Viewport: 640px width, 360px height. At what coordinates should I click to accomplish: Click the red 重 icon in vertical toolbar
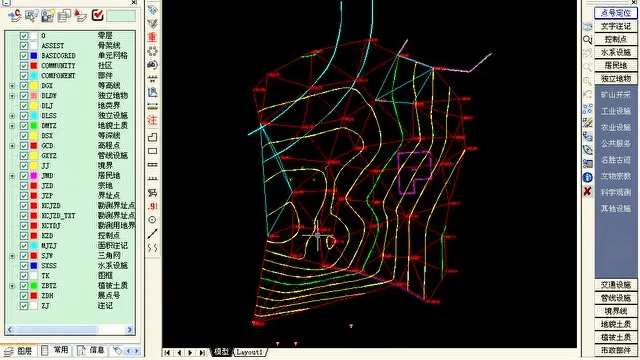pos(152,38)
